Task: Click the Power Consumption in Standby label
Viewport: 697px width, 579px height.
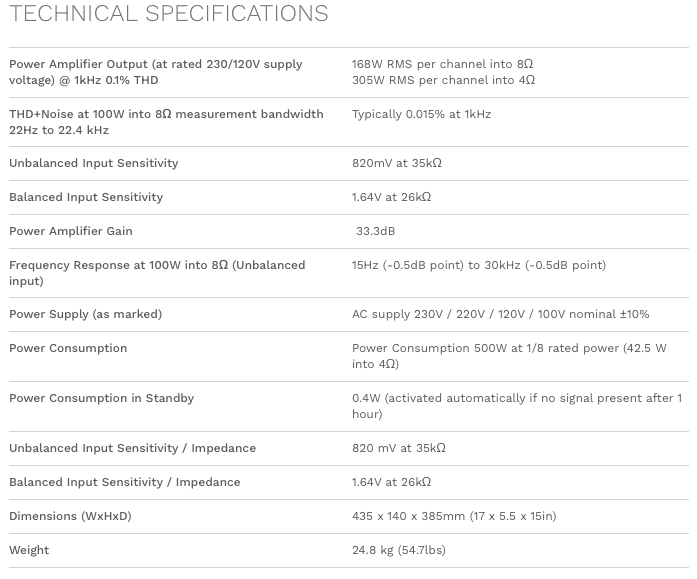Action: [x=101, y=398]
